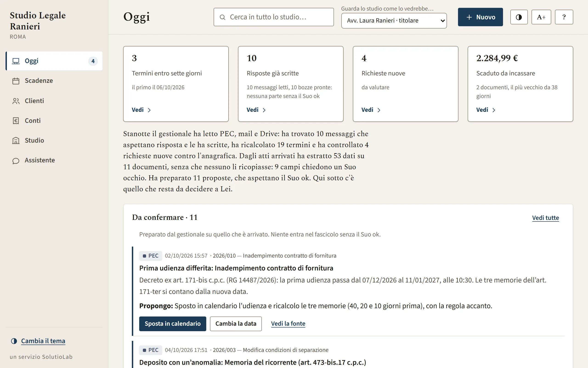
Task: Open the Conti sidebar entry
Action: pos(54,121)
